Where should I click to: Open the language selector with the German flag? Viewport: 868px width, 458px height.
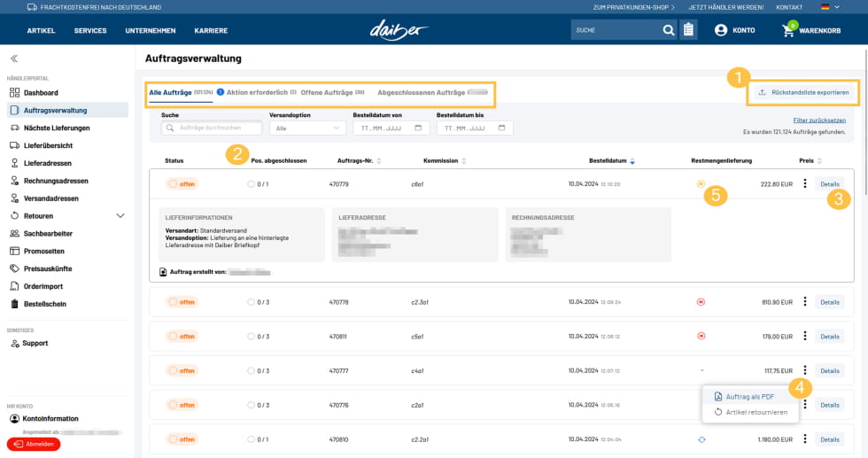tap(831, 7)
